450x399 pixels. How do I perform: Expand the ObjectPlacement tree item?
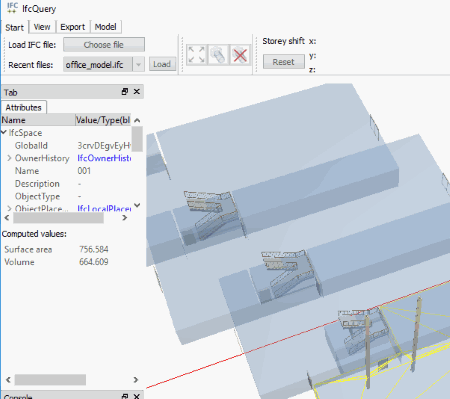(x=9, y=209)
